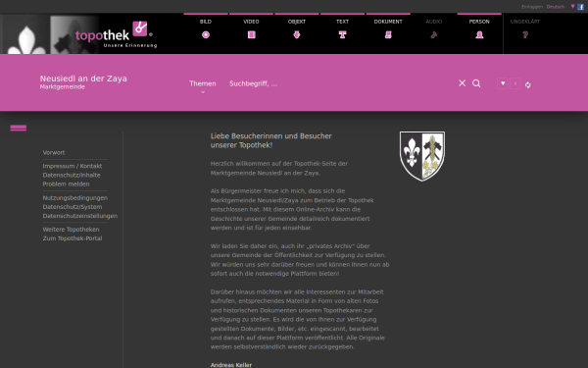Open Datenschutzeinstellungen
This screenshot has height=368, width=588.
click(80, 216)
